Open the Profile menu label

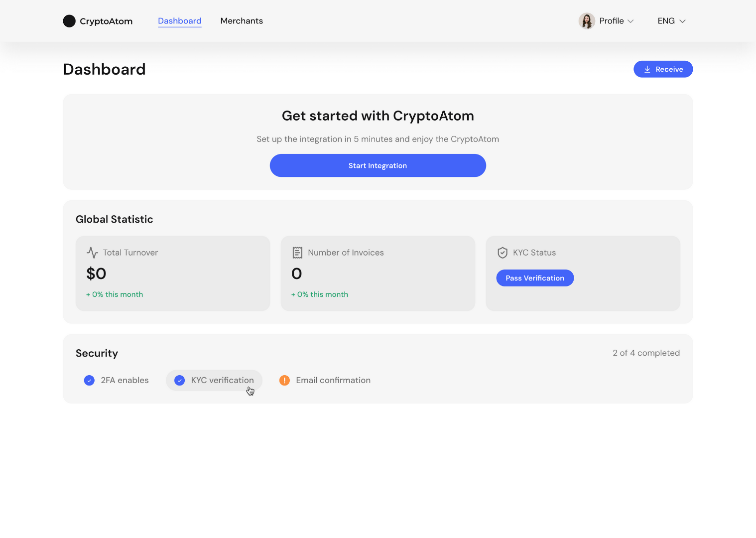(611, 21)
